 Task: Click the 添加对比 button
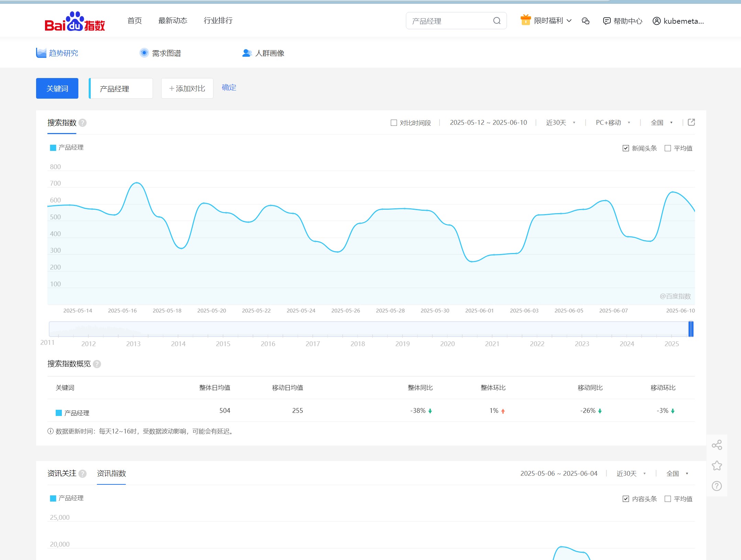coord(187,89)
